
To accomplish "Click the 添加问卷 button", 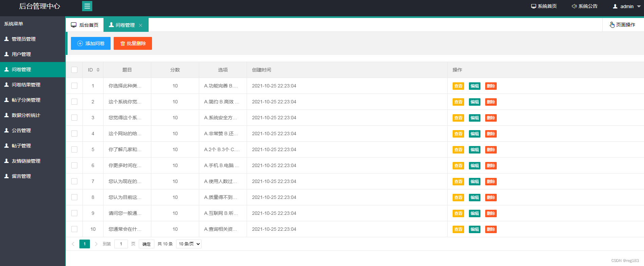I will tap(91, 43).
